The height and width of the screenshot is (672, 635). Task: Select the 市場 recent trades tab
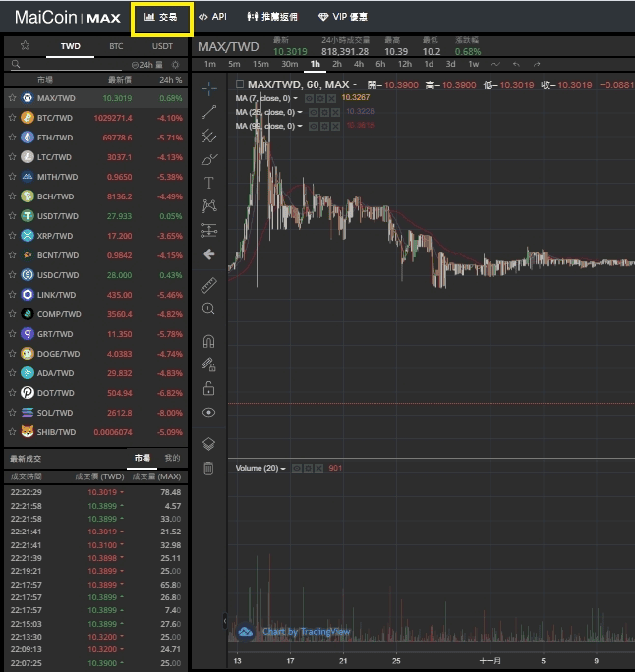143,458
